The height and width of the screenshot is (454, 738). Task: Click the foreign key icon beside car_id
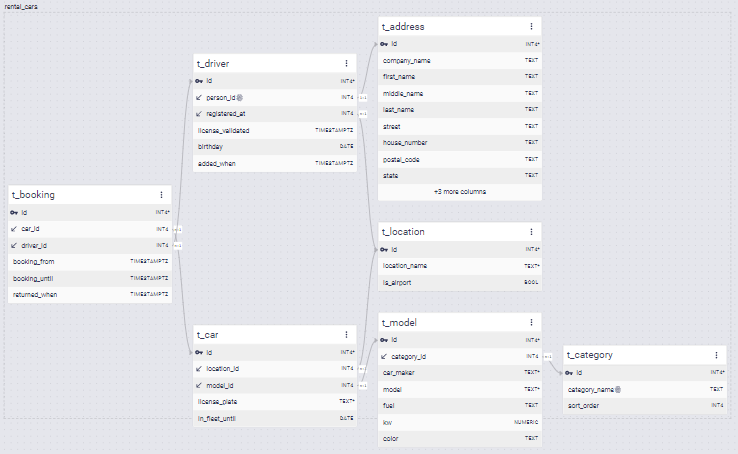pos(15,229)
